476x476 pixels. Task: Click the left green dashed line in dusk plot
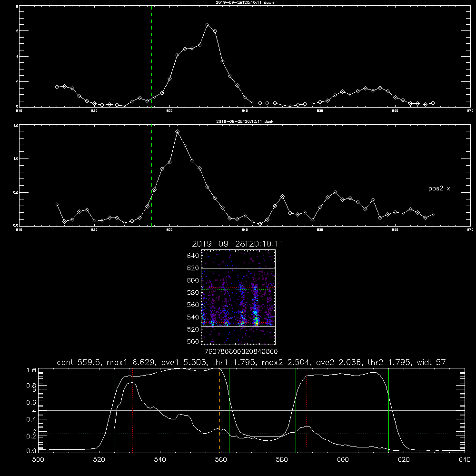tap(151, 176)
